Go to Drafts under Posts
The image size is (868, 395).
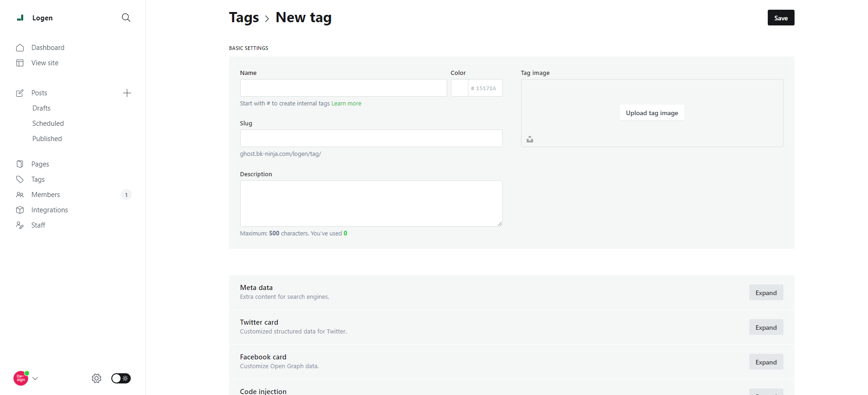(42, 108)
